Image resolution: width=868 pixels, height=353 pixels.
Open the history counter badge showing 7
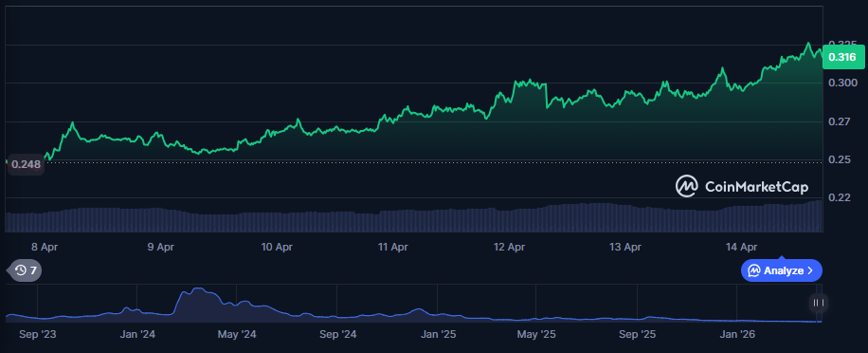[25, 270]
